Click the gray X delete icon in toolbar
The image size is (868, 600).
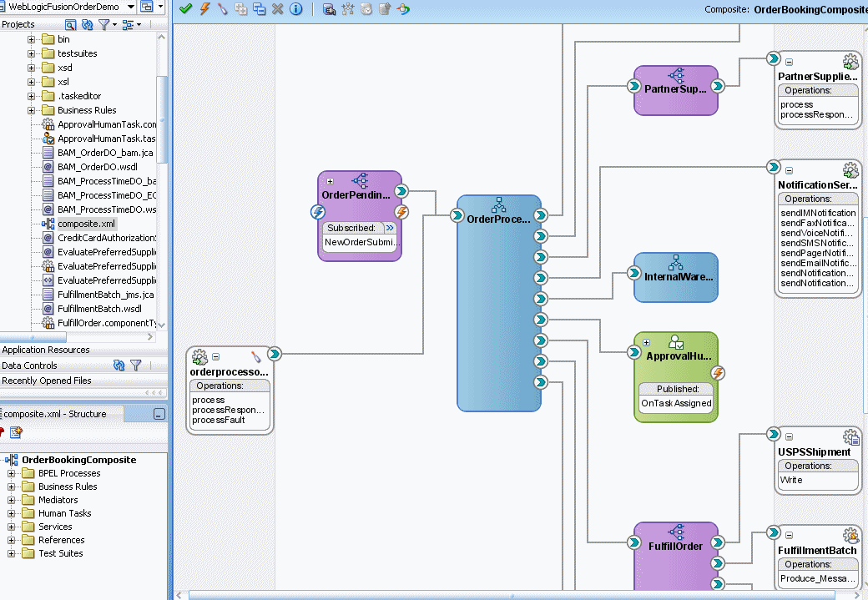pos(276,9)
